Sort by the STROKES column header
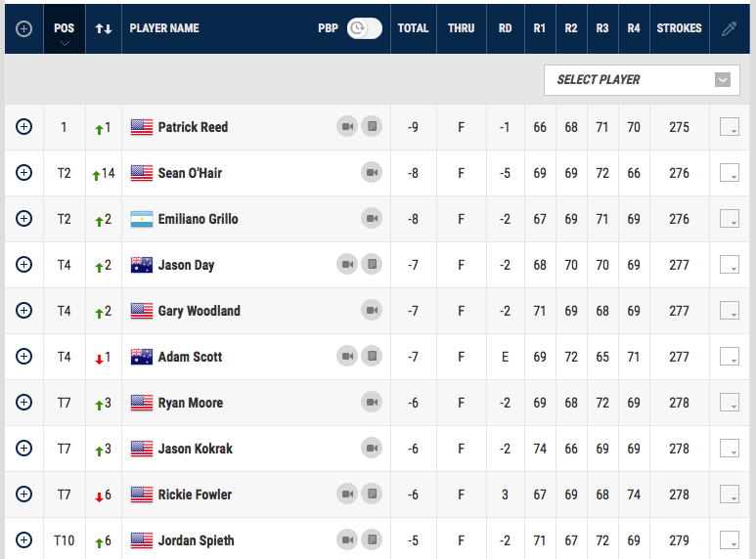 tap(679, 28)
